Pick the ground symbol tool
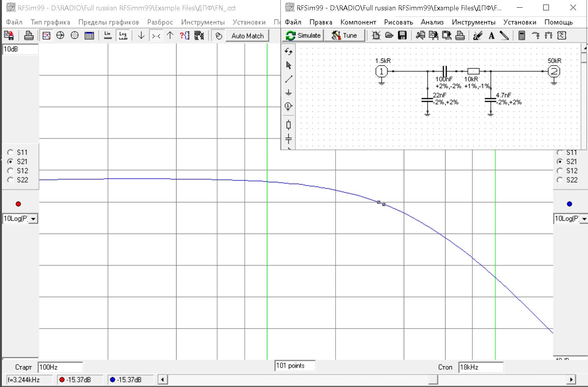The image size is (588, 387). click(x=288, y=93)
